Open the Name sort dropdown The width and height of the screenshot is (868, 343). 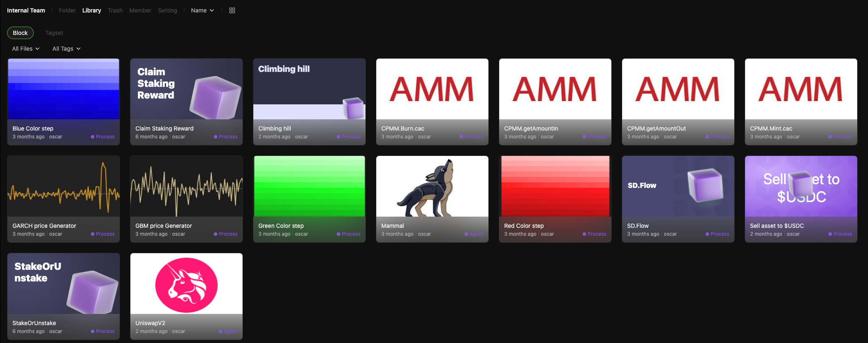pos(202,10)
